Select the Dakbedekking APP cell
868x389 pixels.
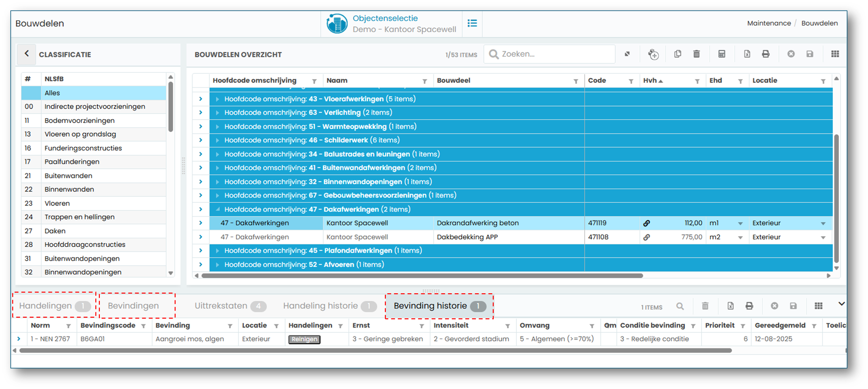click(x=508, y=237)
